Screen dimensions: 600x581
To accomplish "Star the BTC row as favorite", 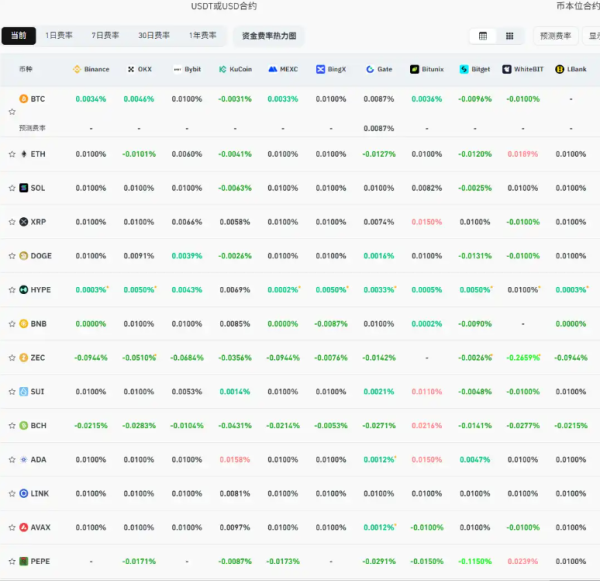I will pos(12,112).
